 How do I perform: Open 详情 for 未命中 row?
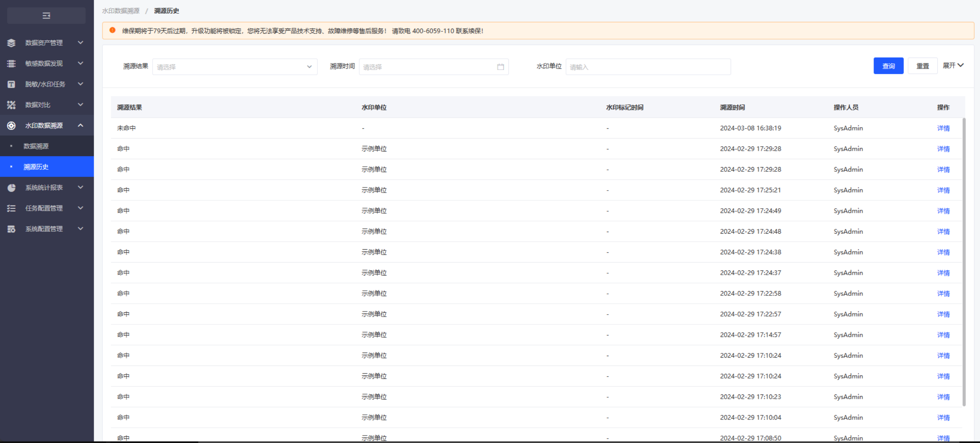(x=943, y=128)
